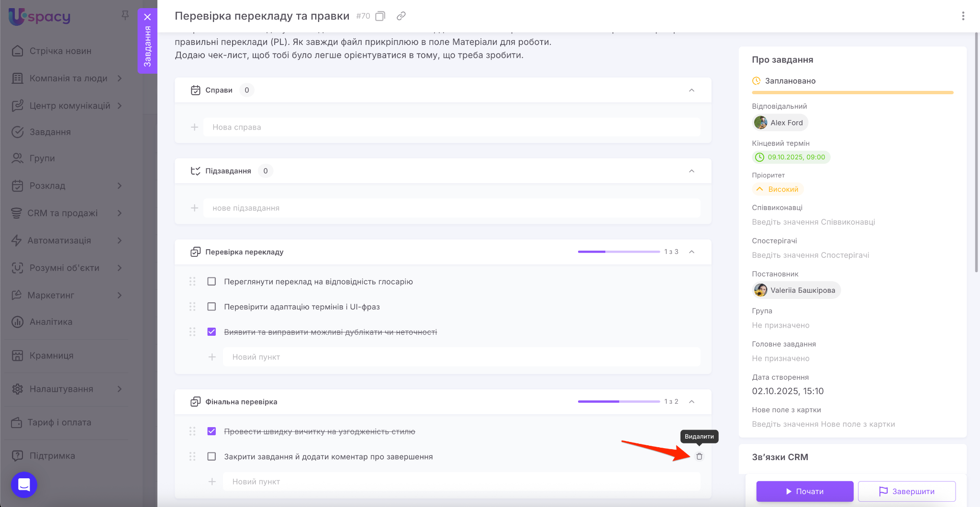Collapse the Справи section
Screen dimensions: 980x507
691,90
